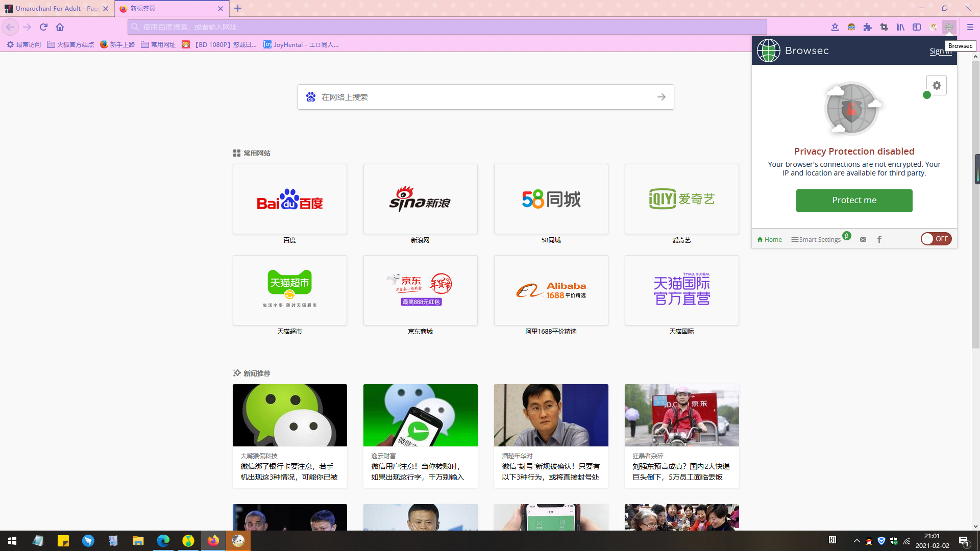This screenshot has width=980, height=551.
Task: Open a new tab with plus button
Action: pos(238,9)
